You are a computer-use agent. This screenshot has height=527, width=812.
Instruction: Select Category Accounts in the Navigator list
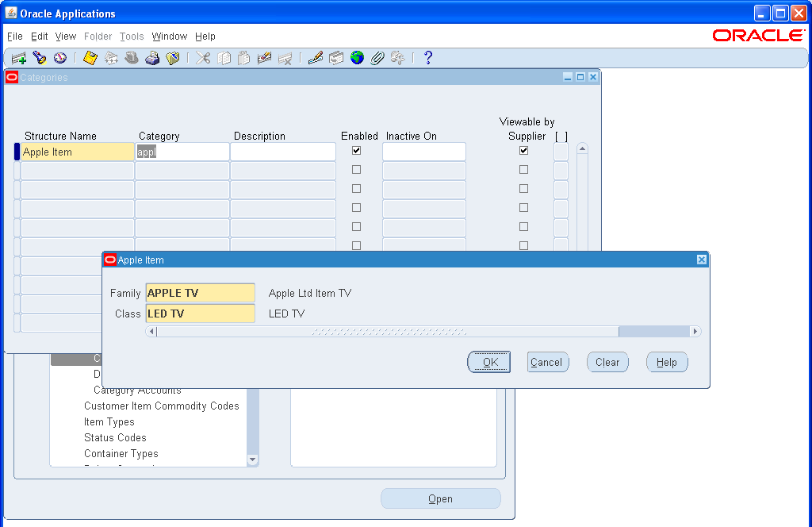(x=137, y=390)
